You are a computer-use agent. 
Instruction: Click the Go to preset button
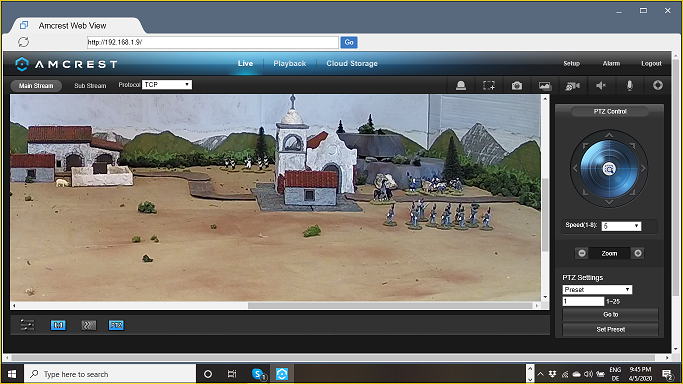tap(610, 314)
